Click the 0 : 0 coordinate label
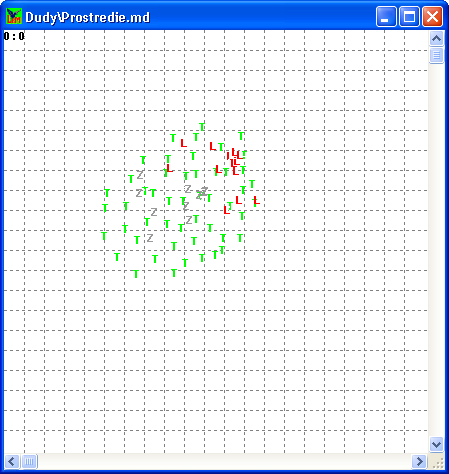Screen dimensions: 449x474 click(x=14, y=36)
